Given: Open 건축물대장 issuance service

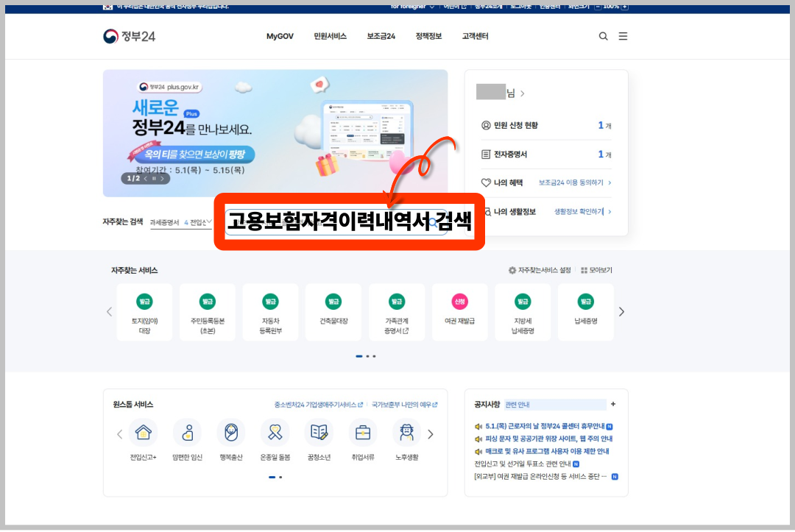Looking at the screenshot, I should pyautogui.click(x=333, y=312).
